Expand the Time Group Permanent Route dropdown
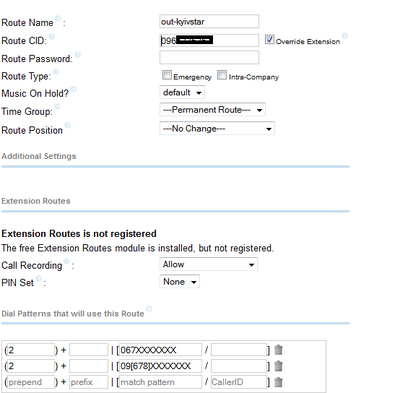 (x=212, y=110)
